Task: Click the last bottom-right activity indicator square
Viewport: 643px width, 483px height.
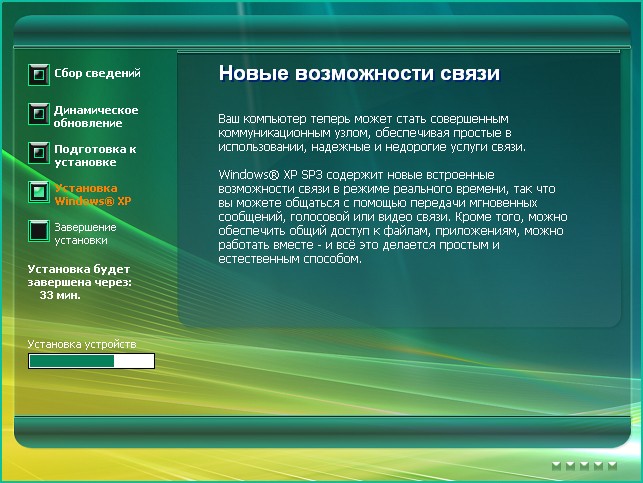Action: point(613,466)
